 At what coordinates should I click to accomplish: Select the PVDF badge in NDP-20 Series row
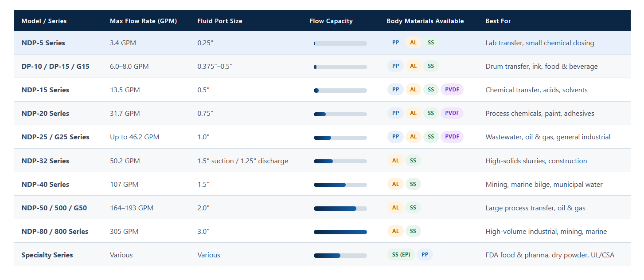coord(452,113)
